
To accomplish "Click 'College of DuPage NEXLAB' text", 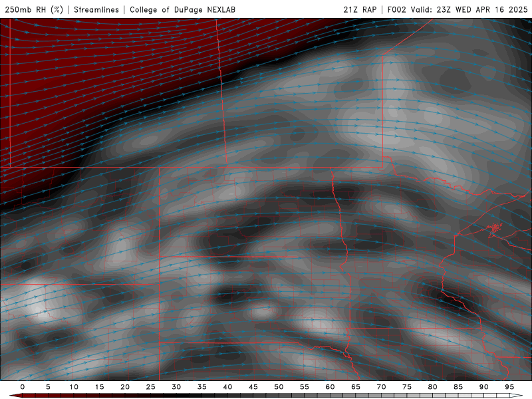I will (x=182, y=9).
